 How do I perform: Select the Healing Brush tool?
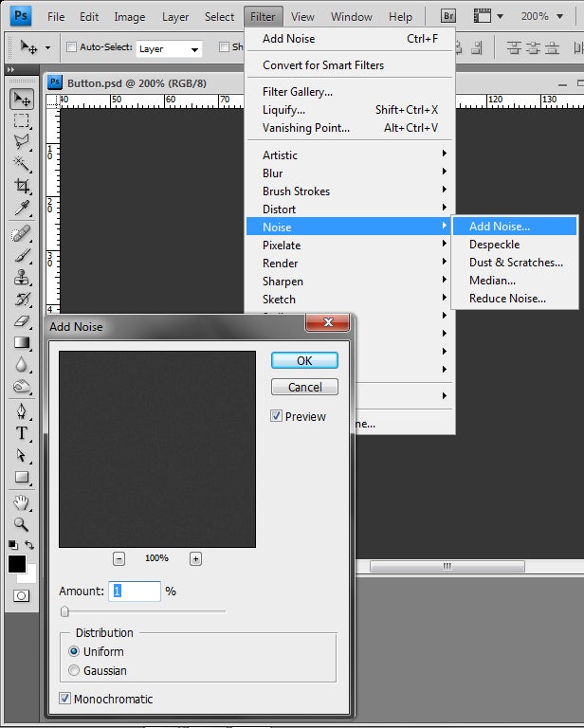[x=22, y=234]
